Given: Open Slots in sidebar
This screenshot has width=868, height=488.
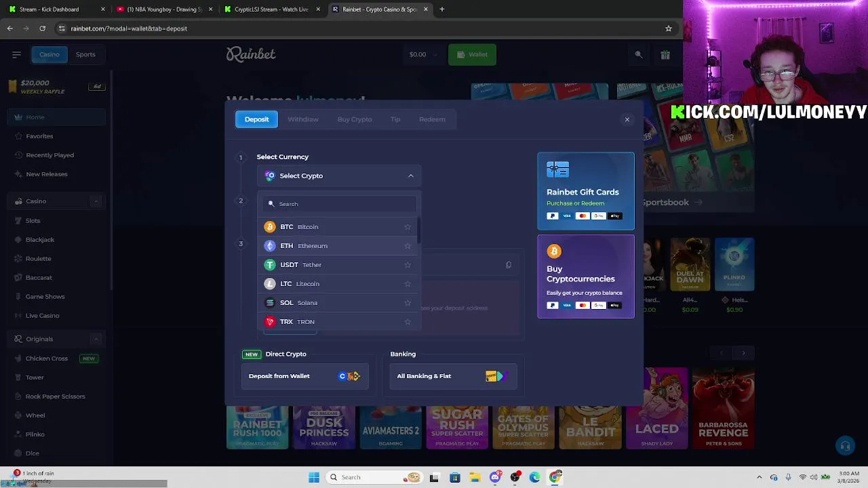Looking at the screenshot, I should click(x=56, y=221).
